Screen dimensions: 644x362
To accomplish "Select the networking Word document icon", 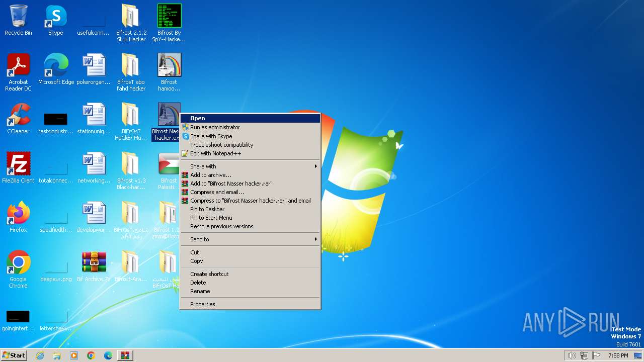I will (x=93, y=168).
